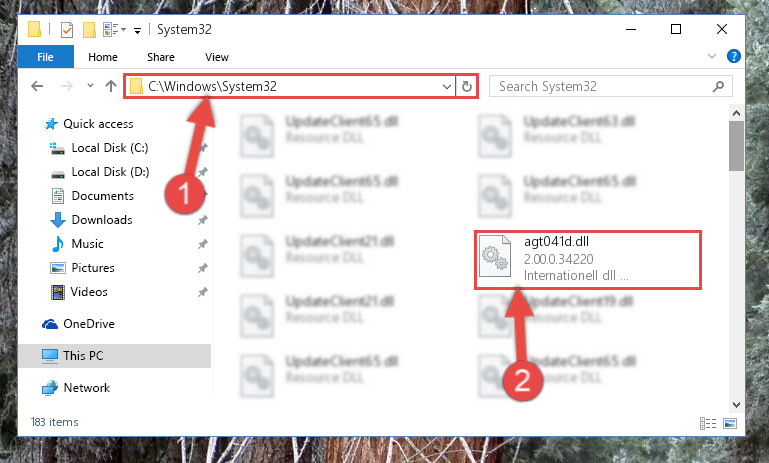Toggle the pin beside Music
Viewport: 769px width, 463px height.
[202, 244]
